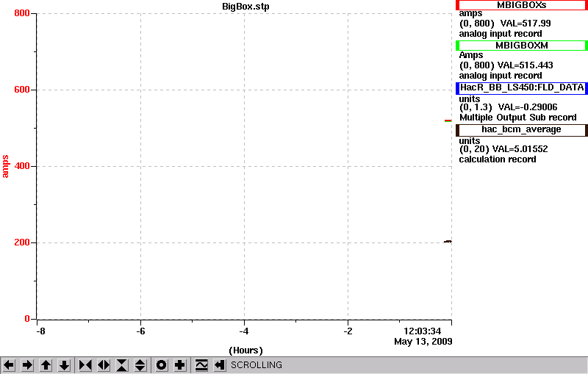Click the 'calculation record' description text

pos(498,159)
